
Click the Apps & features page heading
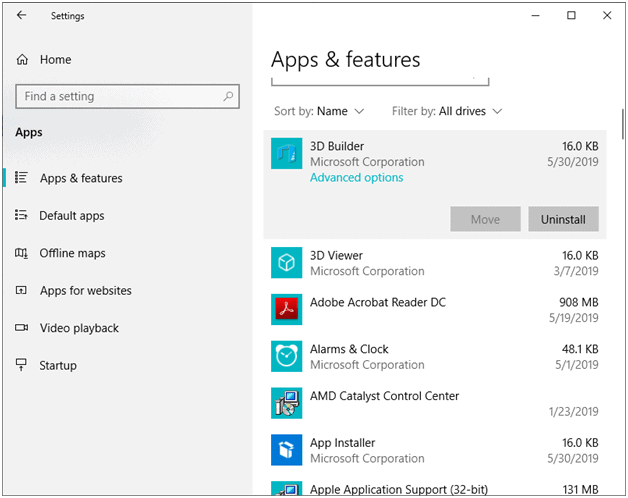tap(346, 60)
